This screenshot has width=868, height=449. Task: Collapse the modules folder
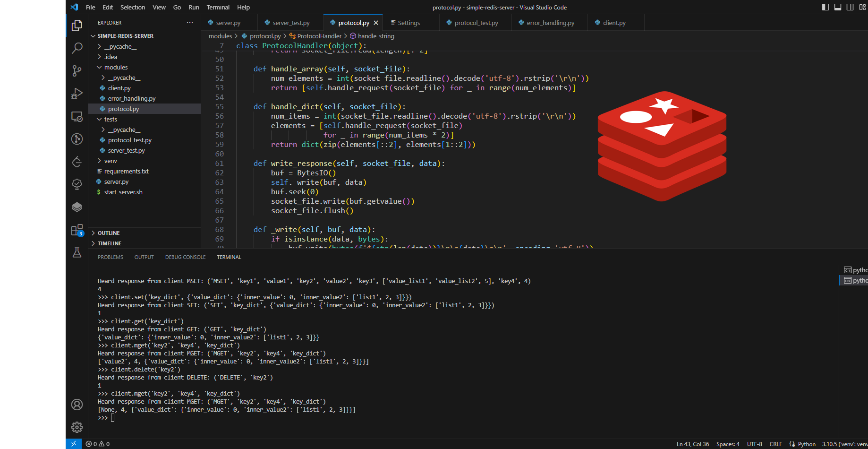pyautogui.click(x=116, y=68)
